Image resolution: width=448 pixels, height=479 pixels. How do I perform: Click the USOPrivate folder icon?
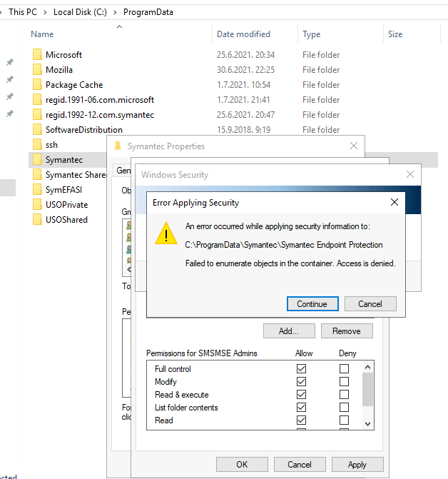[x=37, y=204]
